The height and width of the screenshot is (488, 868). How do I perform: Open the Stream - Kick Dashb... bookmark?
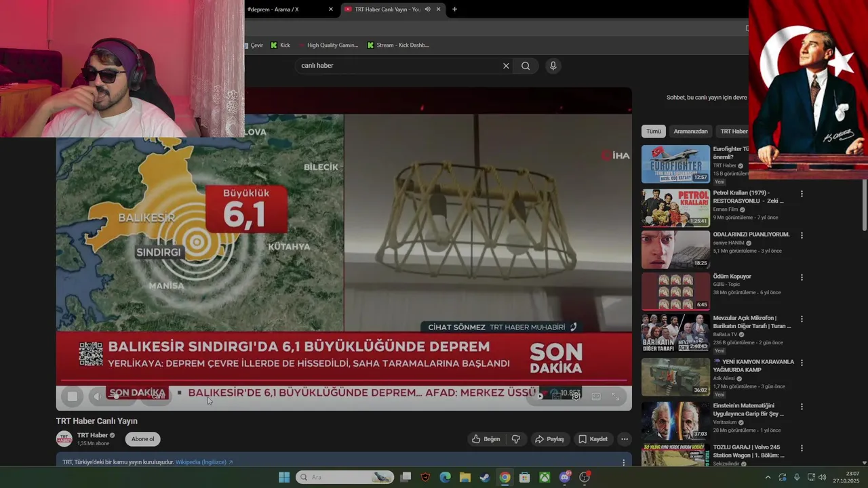click(398, 45)
